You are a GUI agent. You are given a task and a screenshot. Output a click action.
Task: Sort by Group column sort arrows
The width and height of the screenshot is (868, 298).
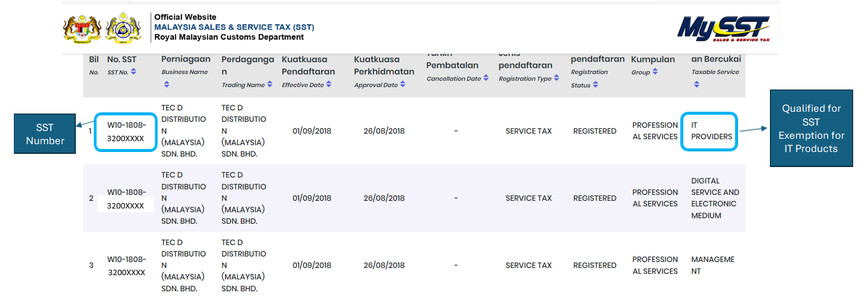coord(655,72)
